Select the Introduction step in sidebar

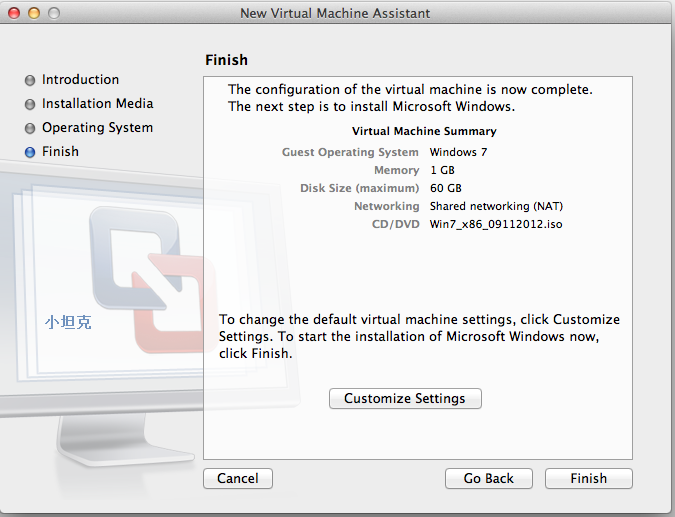pos(80,80)
